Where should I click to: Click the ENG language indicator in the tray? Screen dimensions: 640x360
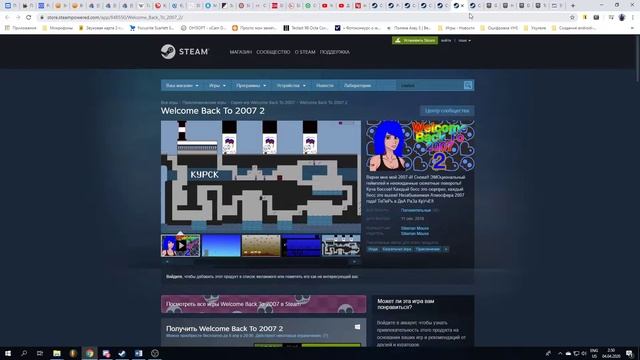pyautogui.click(x=594, y=353)
